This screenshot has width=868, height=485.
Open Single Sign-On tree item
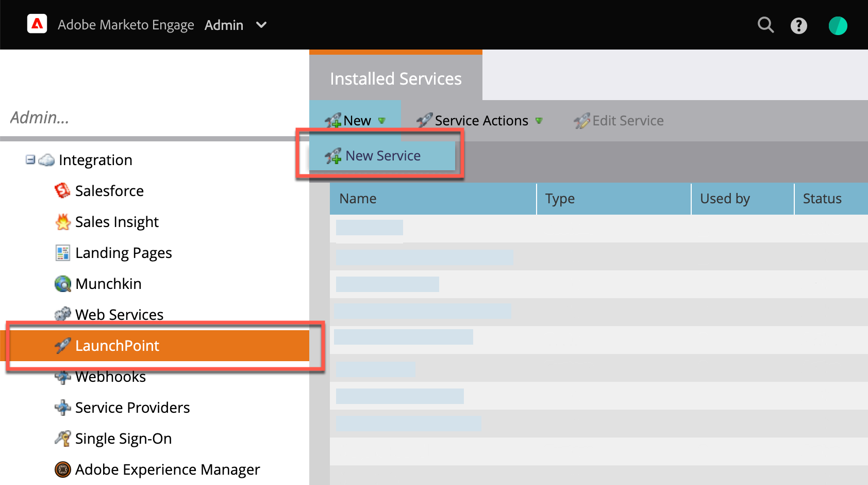coord(123,439)
